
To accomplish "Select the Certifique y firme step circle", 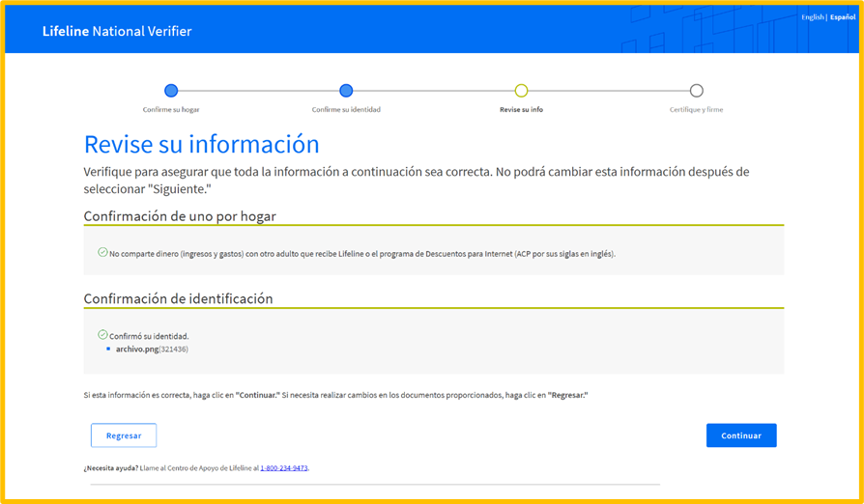I will 697,90.
